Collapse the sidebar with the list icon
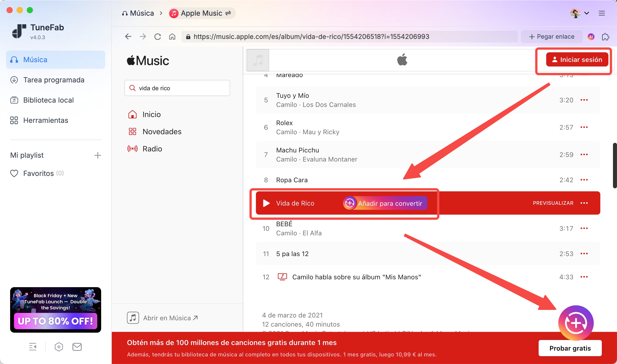Screen dimensions: 617x364 coord(33,347)
